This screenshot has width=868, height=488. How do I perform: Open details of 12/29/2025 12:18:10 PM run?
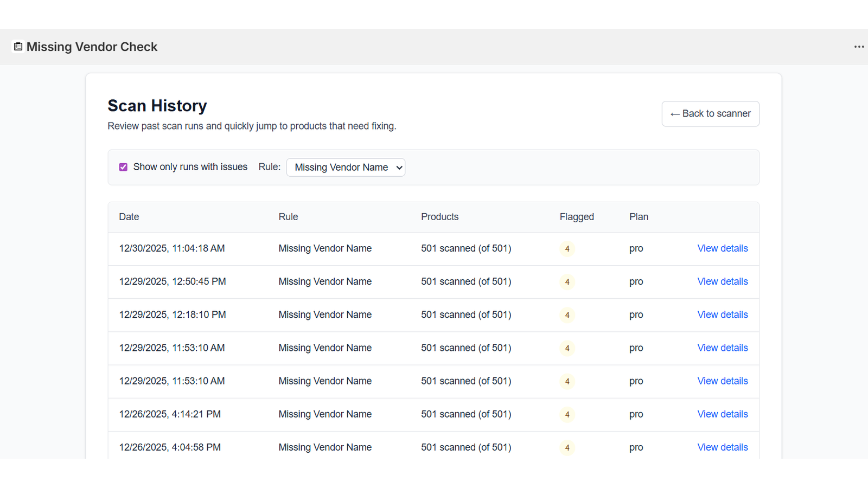point(722,314)
